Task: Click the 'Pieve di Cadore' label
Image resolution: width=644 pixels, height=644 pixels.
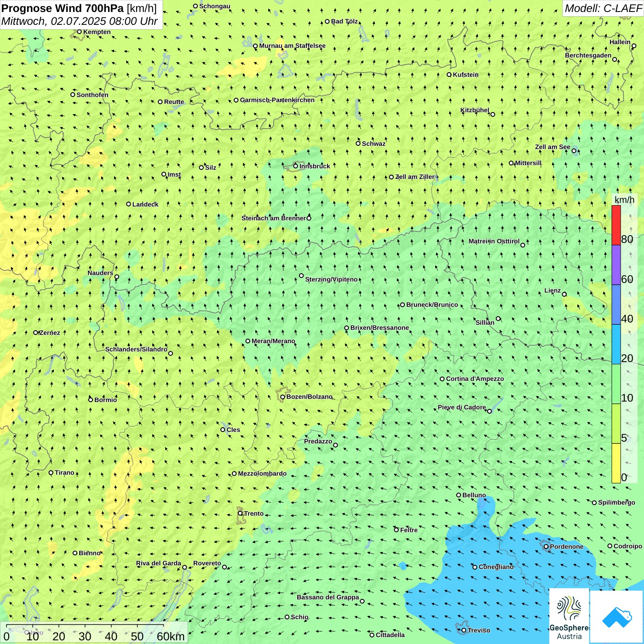Action: pyautogui.click(x=461, y=407)
